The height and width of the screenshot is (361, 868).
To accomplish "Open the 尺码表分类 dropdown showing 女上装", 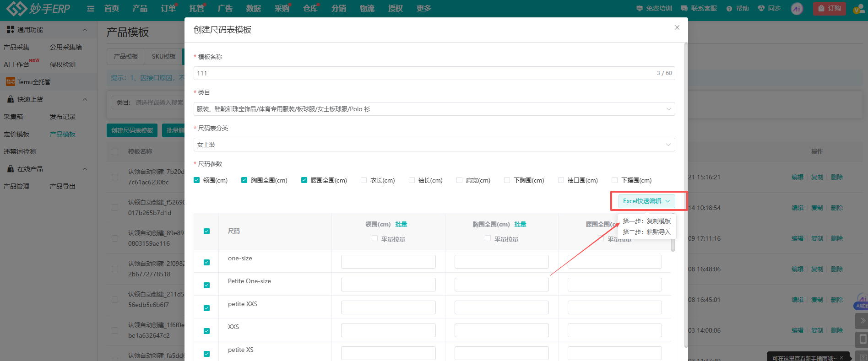I will pyautogui.click(x=434, y=145).
